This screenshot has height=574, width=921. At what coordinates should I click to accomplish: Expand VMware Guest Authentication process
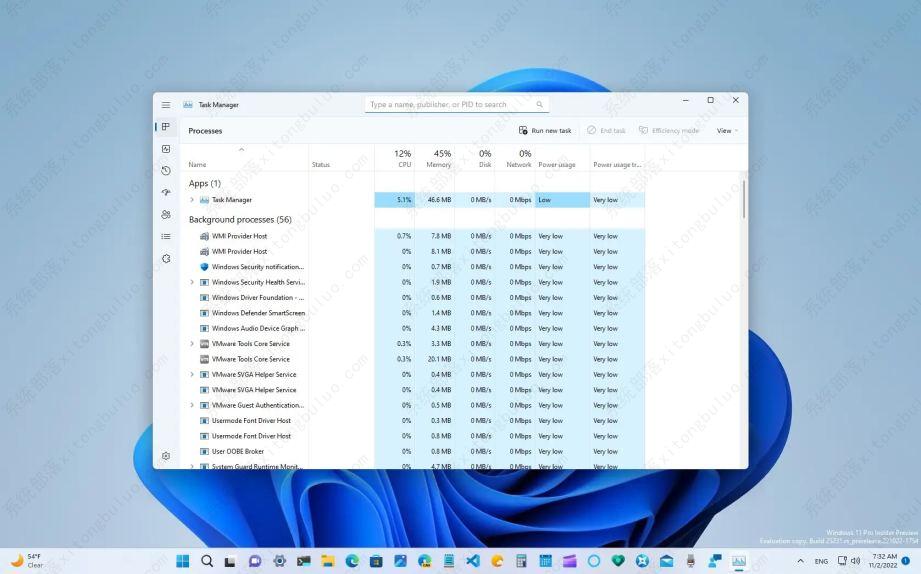[x=192, y=405]
